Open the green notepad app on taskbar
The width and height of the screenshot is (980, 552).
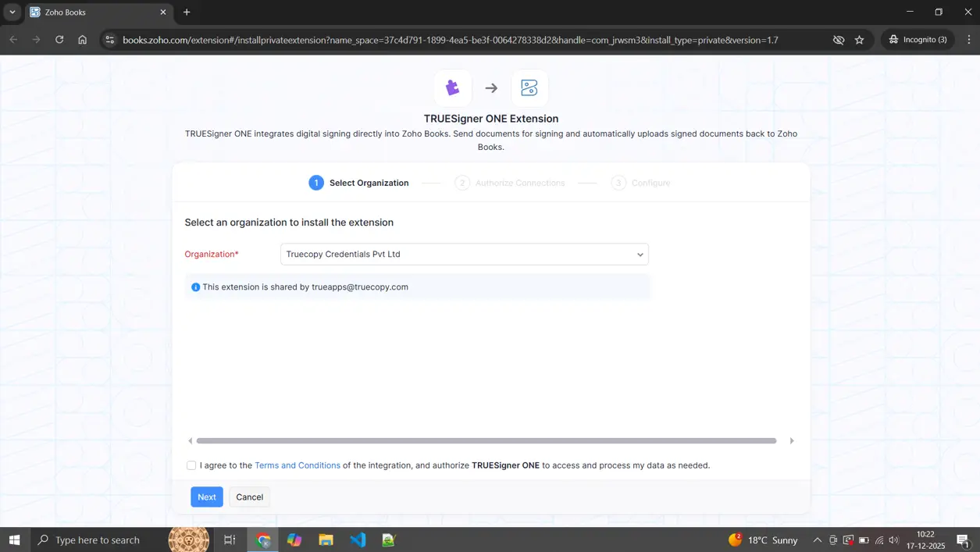389,540
